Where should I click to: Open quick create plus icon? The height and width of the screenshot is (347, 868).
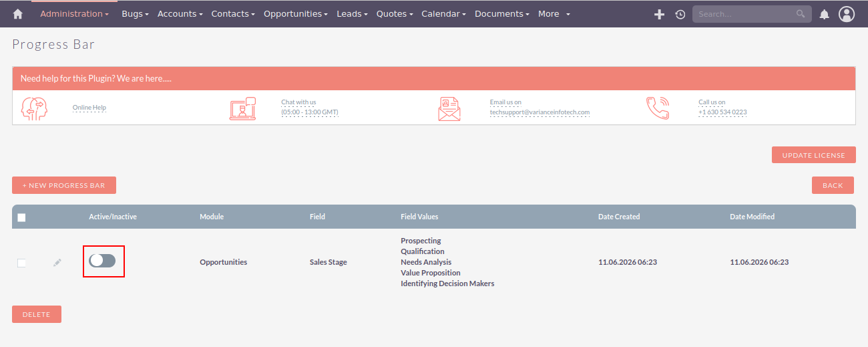click(659, 14)
